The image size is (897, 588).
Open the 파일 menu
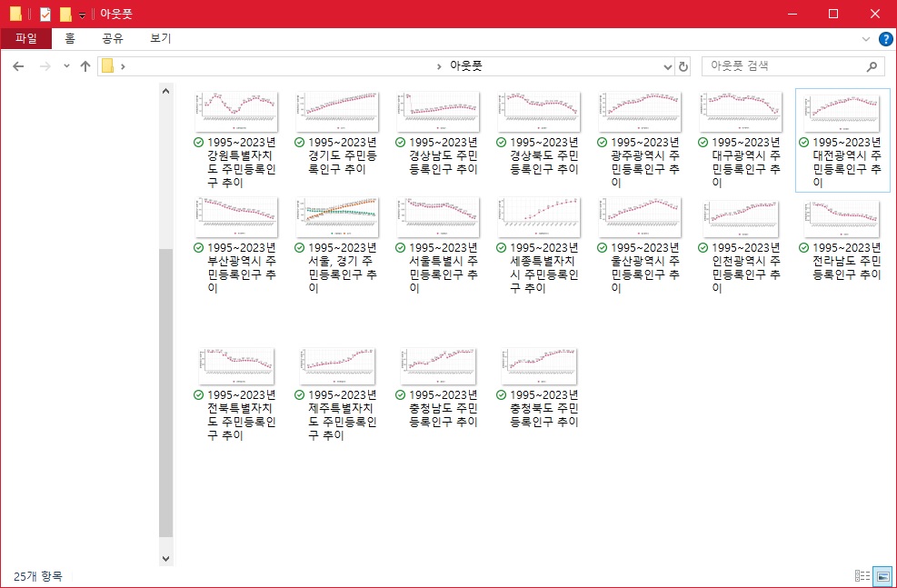pyautogui.click(x=26, y=39)
